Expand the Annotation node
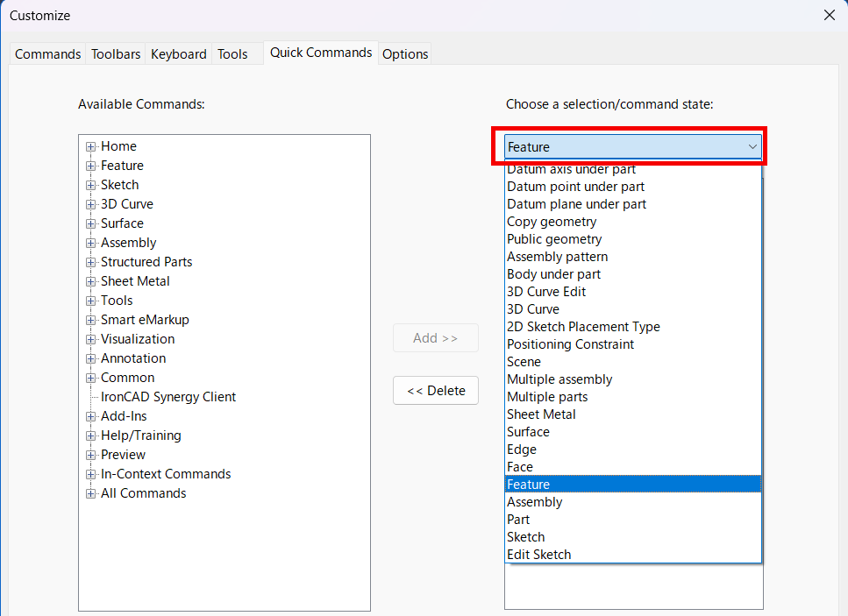 [x=91, y=358]
